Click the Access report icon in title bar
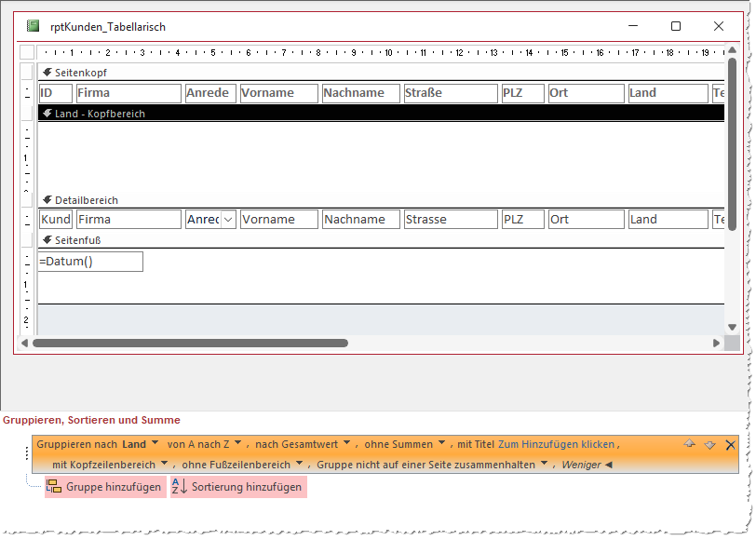This screenshot has width=756, height=540. pyautogui.click(x=34, y=27)
